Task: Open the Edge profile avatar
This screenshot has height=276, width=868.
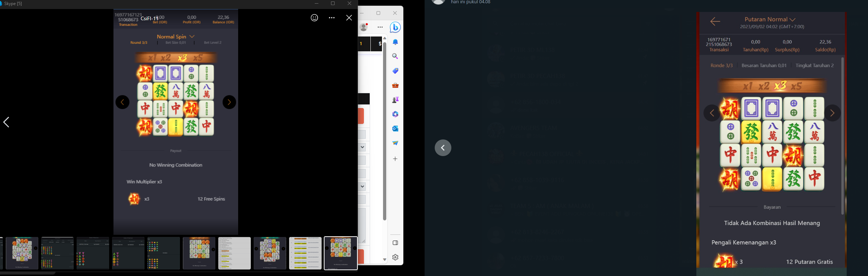Action: pyautogui.click(x=364, y=27)
